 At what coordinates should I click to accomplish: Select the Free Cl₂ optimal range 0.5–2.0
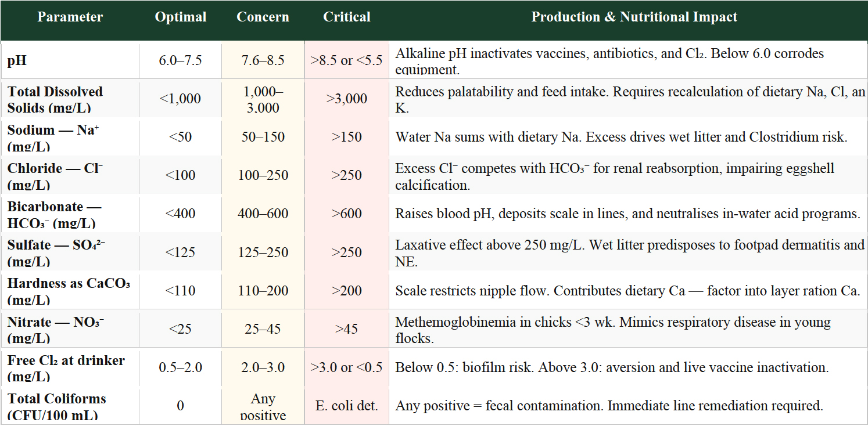181,367
